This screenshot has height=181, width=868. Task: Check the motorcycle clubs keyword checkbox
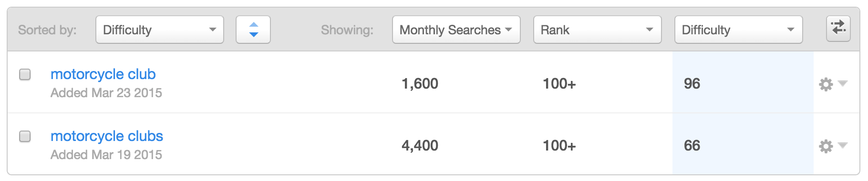25,136
